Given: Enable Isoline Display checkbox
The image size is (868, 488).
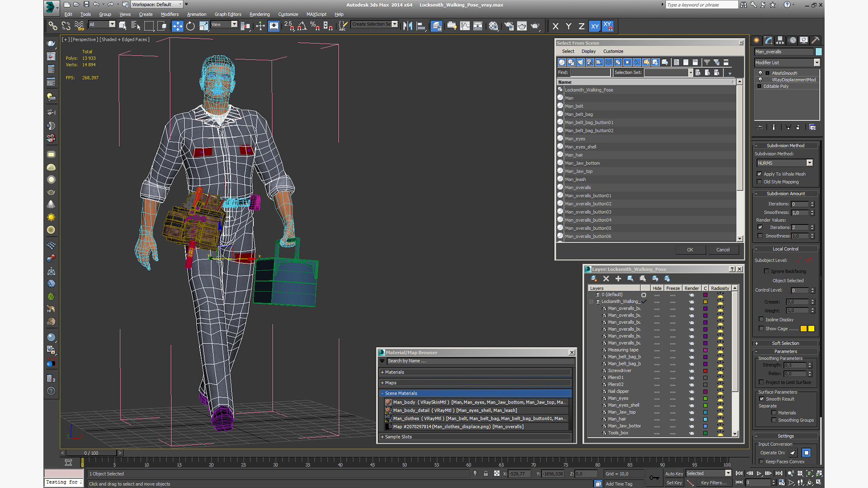Looking at the screenshot, I should tap(761, 319).
